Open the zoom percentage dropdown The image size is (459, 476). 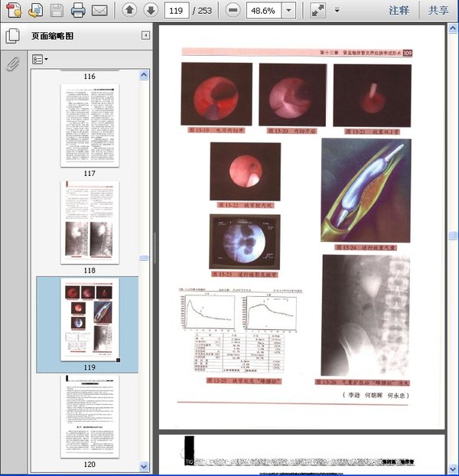point(288,11)
